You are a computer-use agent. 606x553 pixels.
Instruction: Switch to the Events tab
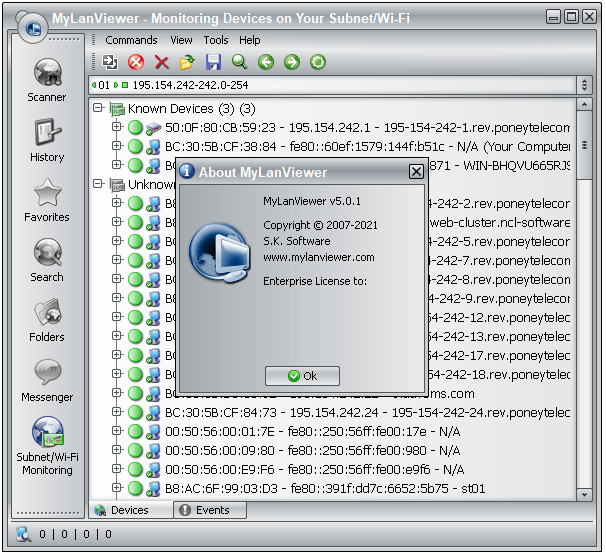pyautogui.click(x=210, y=510)
